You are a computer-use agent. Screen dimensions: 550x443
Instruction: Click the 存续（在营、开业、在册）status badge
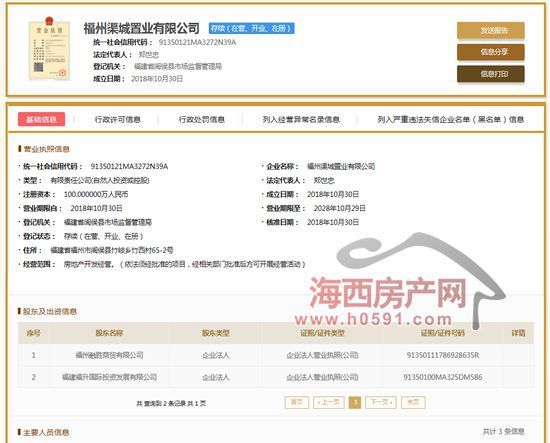251,28
